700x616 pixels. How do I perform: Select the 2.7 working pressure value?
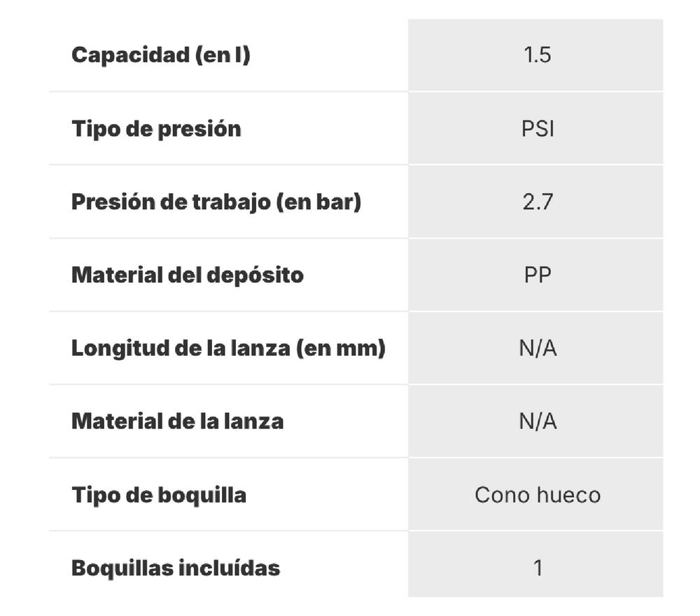click(537, 202)
